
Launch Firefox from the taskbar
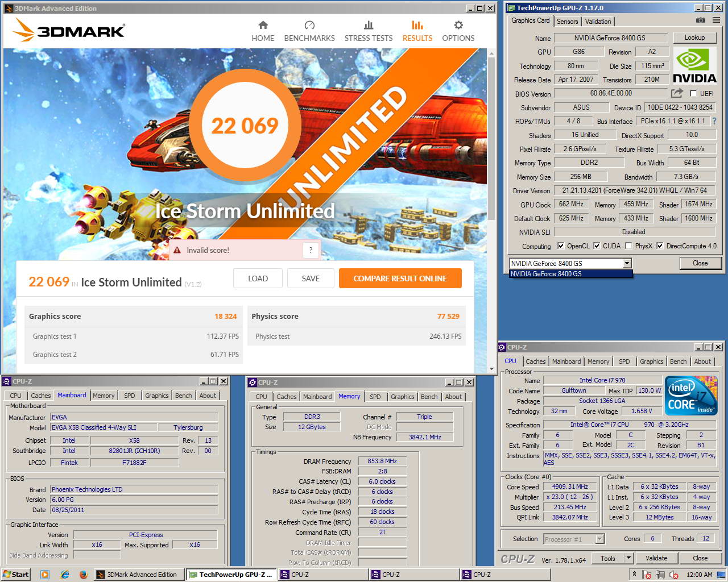coord(83,575)
